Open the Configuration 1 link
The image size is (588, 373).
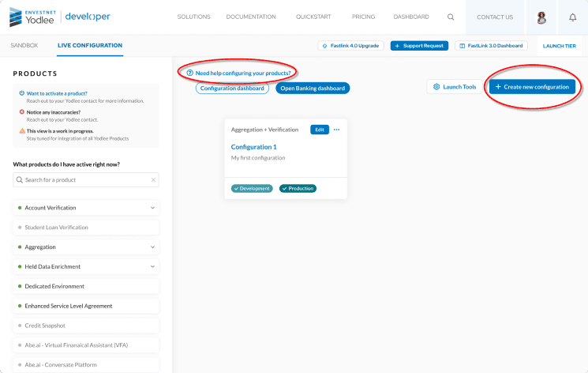pos(253,147)
